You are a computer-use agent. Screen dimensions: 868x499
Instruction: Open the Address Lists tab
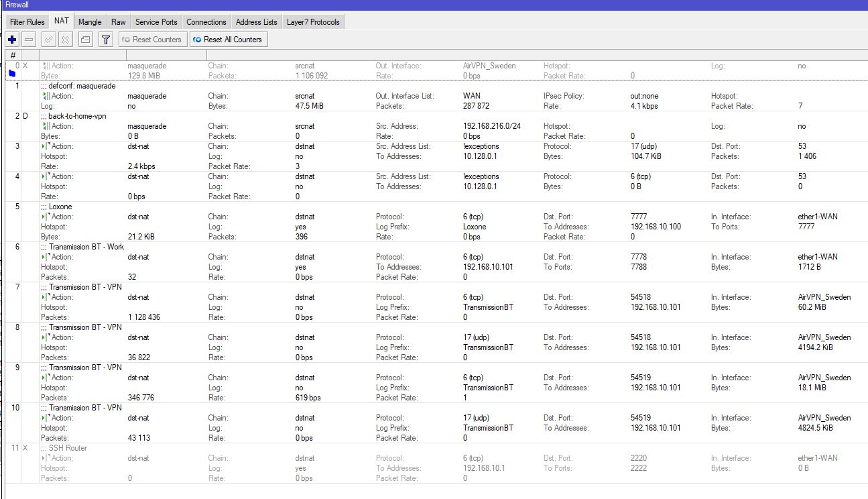tap(257, 22)
